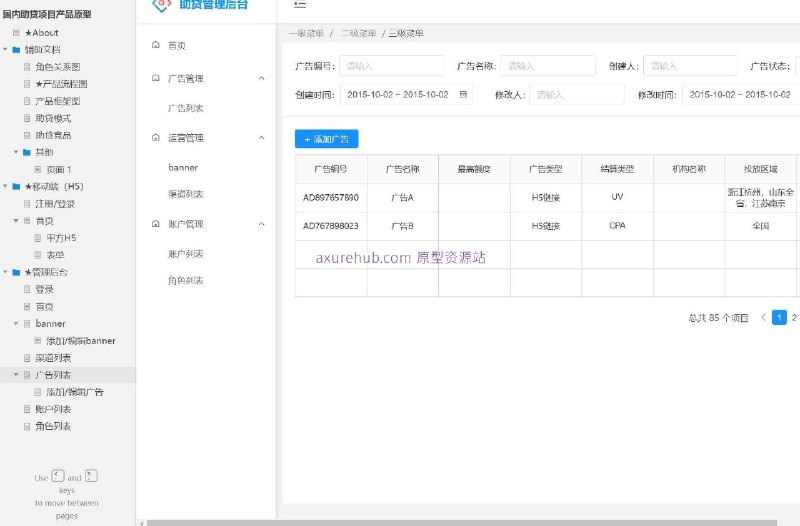Viewport: 800px width, 526px height.
Task: Click page icon next to 页面 1
Action: click(38, 169)
